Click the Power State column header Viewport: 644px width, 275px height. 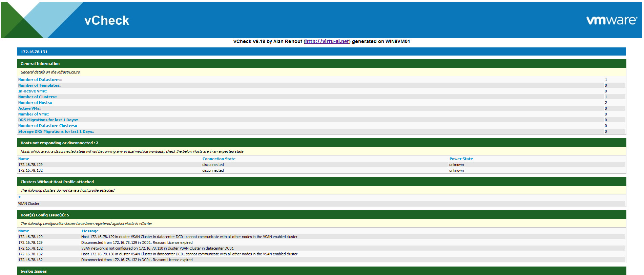click(461, 159)
